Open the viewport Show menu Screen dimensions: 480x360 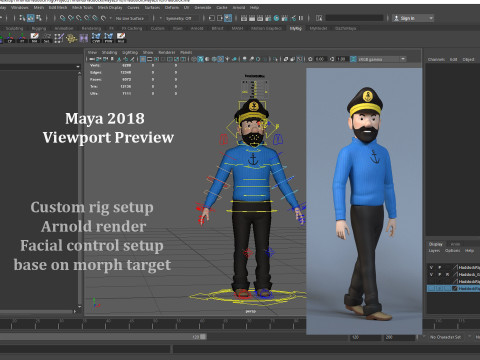pos(148,52)
